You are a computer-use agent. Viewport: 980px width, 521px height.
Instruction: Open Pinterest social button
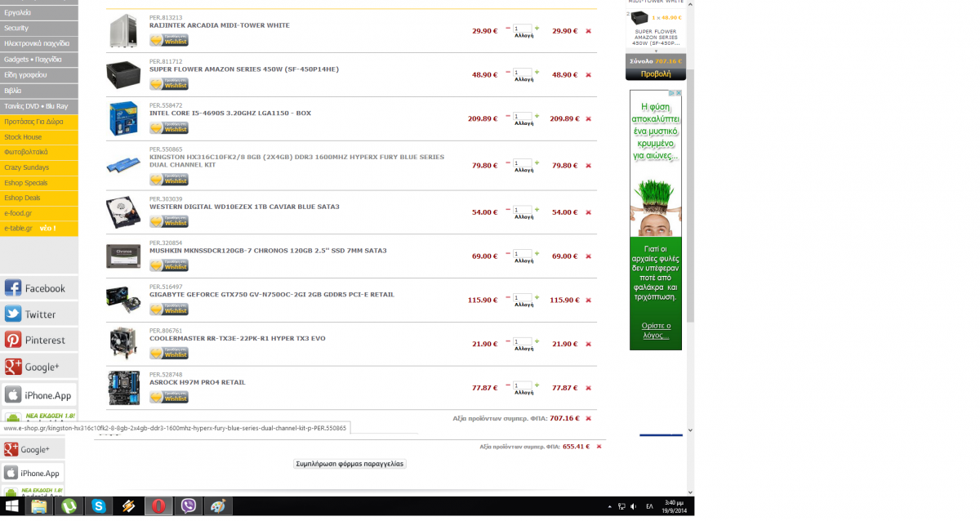39,340
